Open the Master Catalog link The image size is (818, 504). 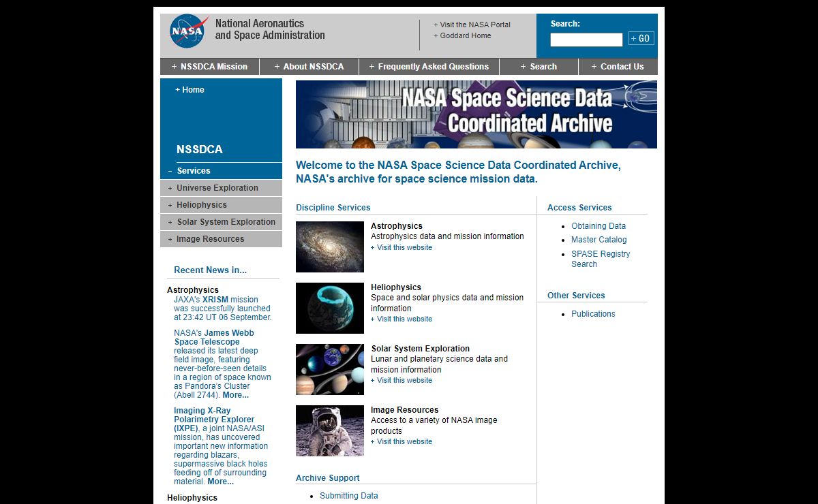599,240
